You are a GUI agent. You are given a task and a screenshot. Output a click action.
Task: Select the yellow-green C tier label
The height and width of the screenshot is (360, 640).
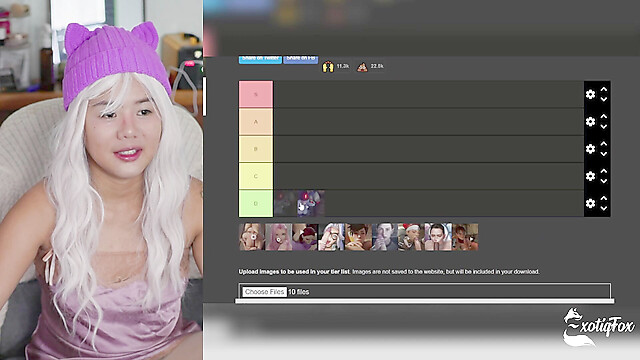pos(256,176)
